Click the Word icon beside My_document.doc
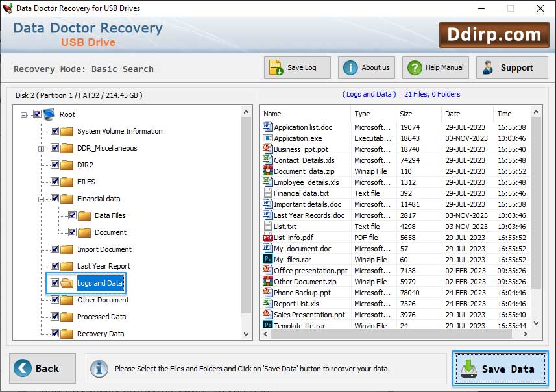 coord(267,248)
